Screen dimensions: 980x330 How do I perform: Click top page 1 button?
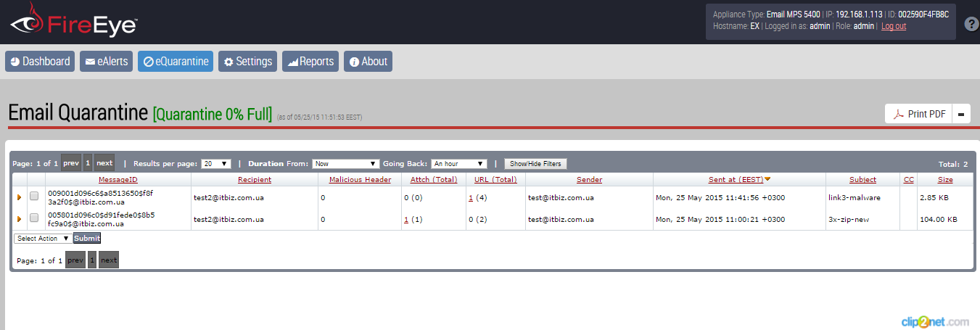[88, 162]
